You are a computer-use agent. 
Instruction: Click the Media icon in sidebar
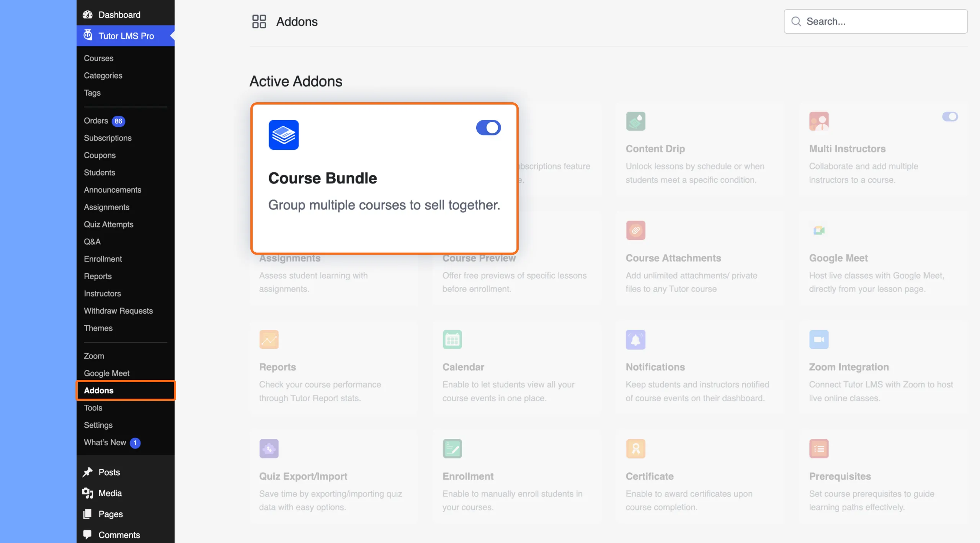point(88,493)
